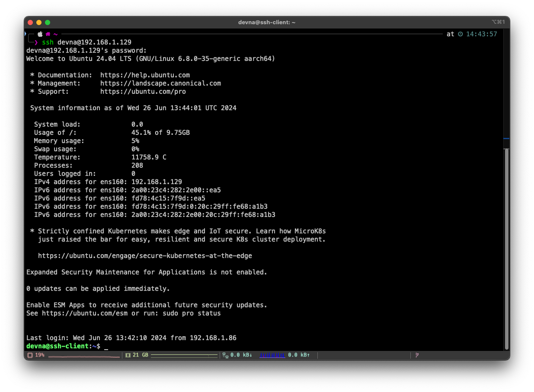Click the 'Enable ESM Apps to receive' line

pyautogui.click(x=147, y=305)
